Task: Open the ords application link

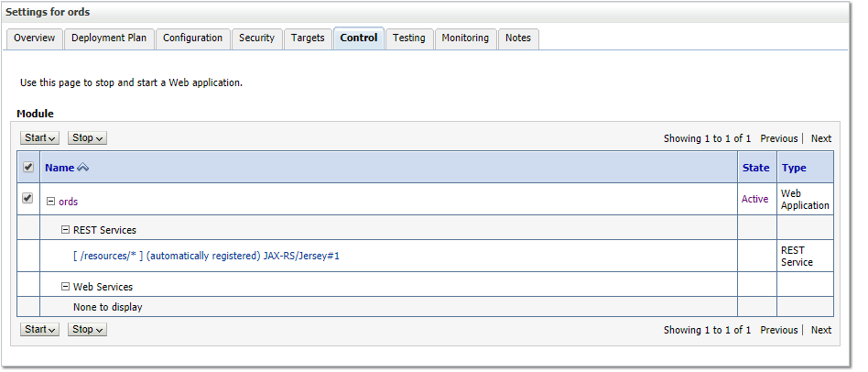Action: tap(68, 201)
